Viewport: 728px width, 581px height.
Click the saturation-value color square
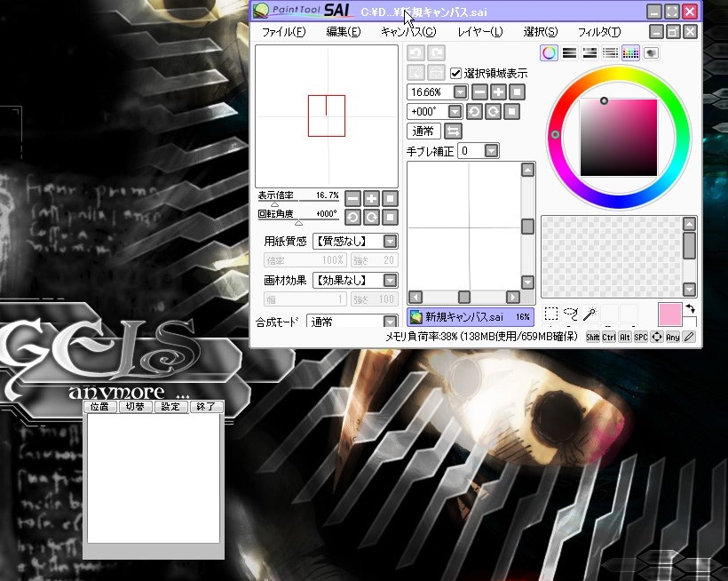pos(619,138)
